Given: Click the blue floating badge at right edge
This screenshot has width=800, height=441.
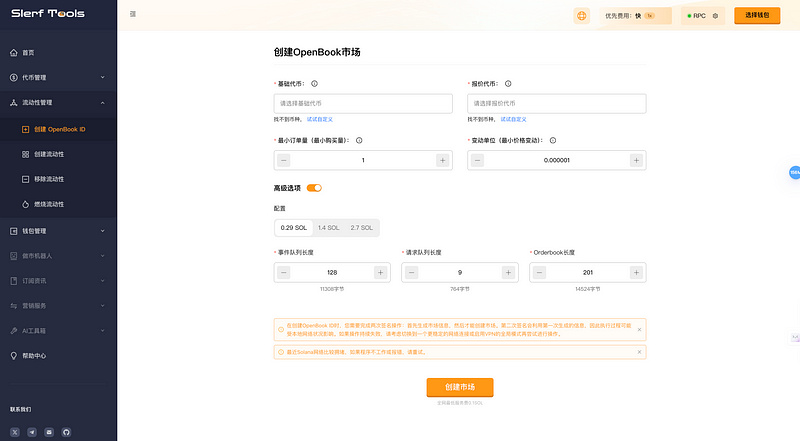Looking at the screenshot, I should [x=794, y=173].
